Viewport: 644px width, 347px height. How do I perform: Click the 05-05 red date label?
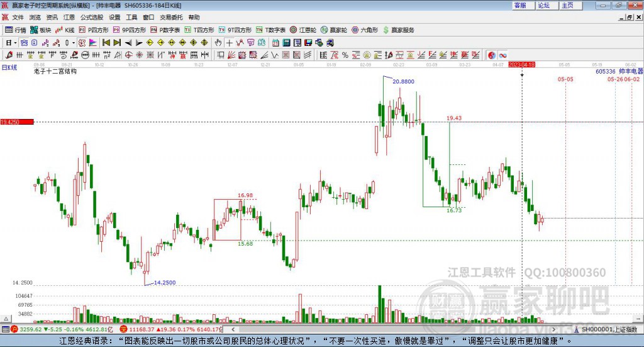point(565,79)
